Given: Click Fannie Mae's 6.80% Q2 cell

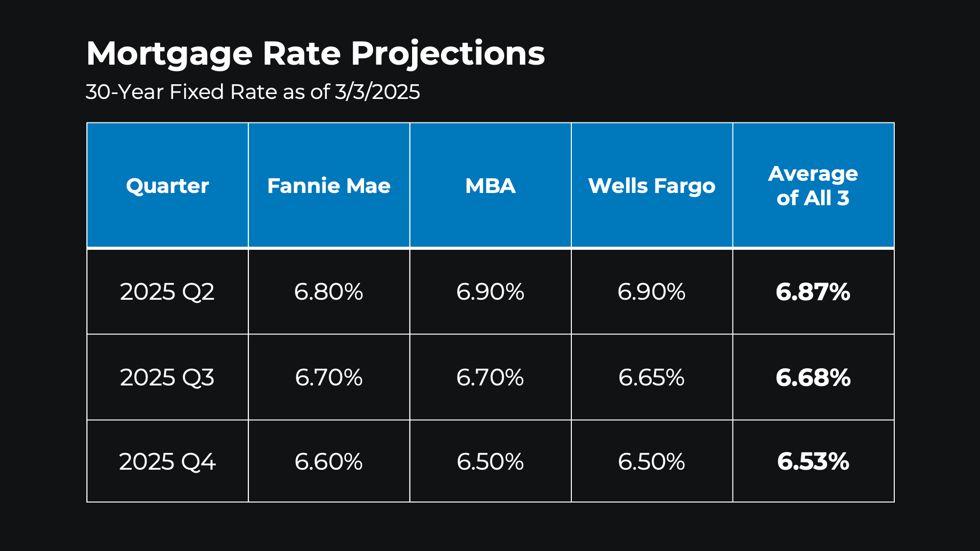Looking at the screenshot, I should click(x=329, y=292).
